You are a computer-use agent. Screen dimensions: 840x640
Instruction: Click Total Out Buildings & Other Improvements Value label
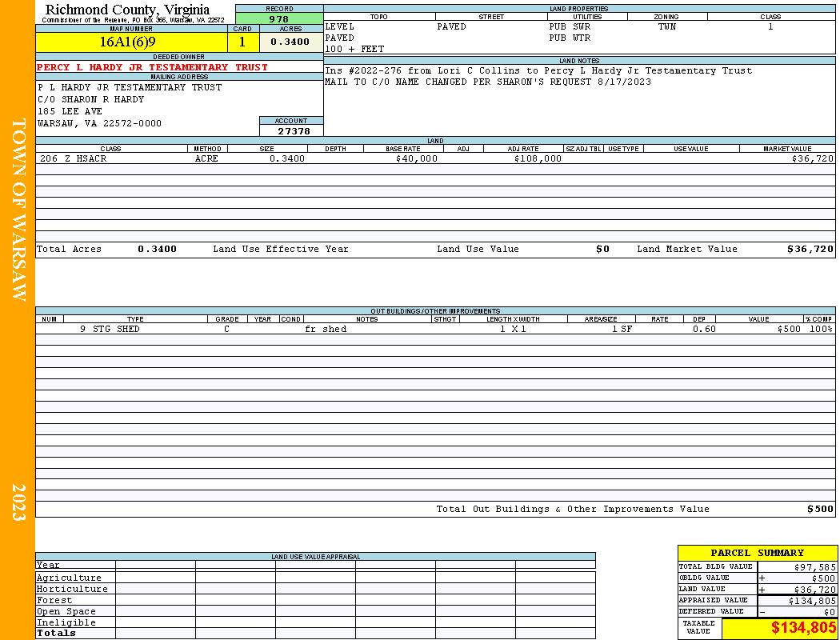(573, 509)
